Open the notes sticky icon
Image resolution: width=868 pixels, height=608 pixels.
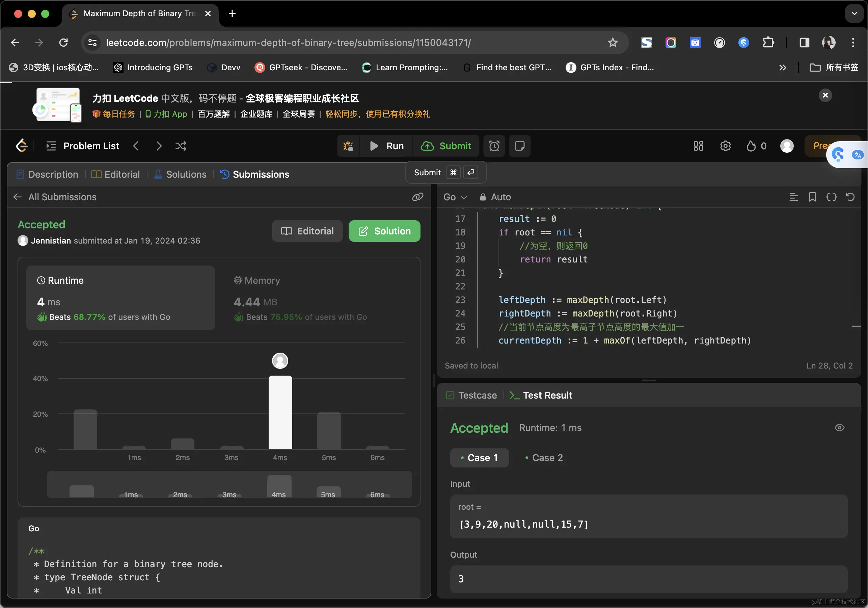tap(519, 146)
